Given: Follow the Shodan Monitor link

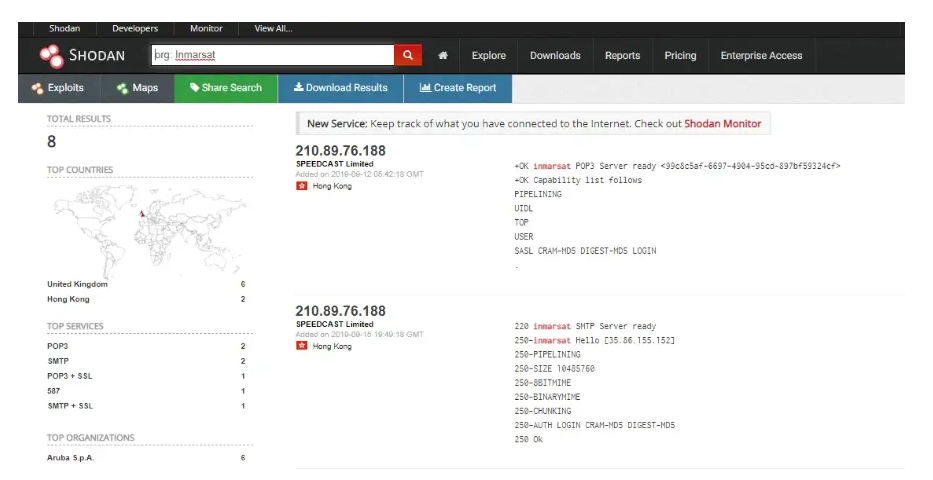Looking at the screenshot, I should click(x=722, y=124).
